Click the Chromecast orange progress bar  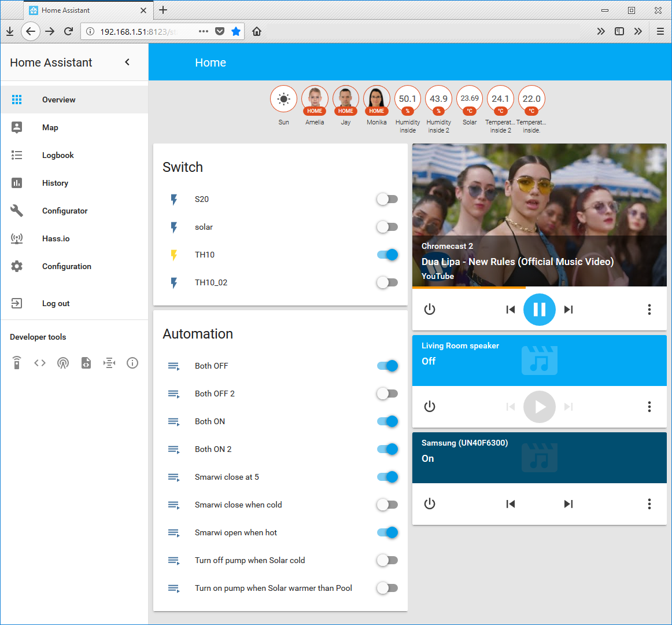tap(469, 288)
